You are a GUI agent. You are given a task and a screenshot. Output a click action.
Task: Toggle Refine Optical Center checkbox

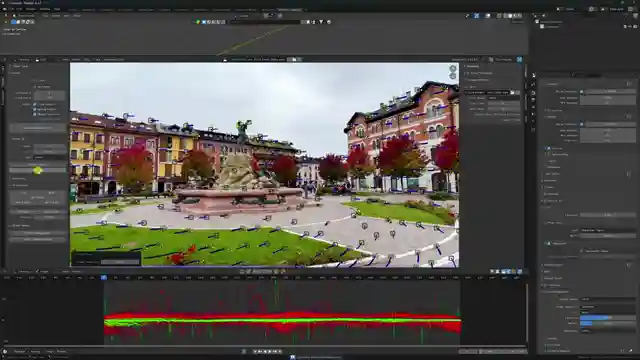(x=35, y=109)
